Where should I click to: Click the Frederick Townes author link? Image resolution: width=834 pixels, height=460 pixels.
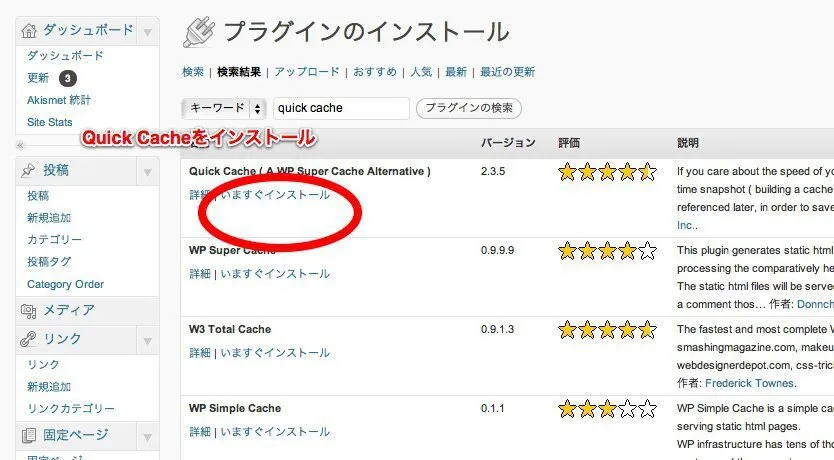[x=750, y=383]
